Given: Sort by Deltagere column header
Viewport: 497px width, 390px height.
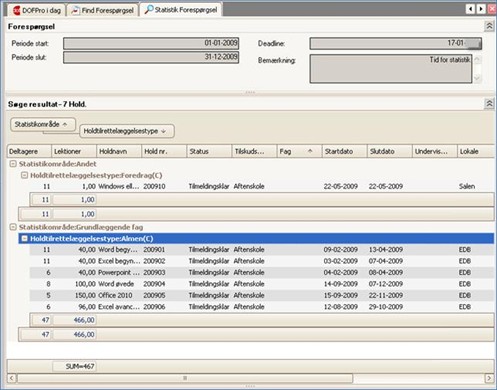Looking at the screenshot, I should pos(29,151).
